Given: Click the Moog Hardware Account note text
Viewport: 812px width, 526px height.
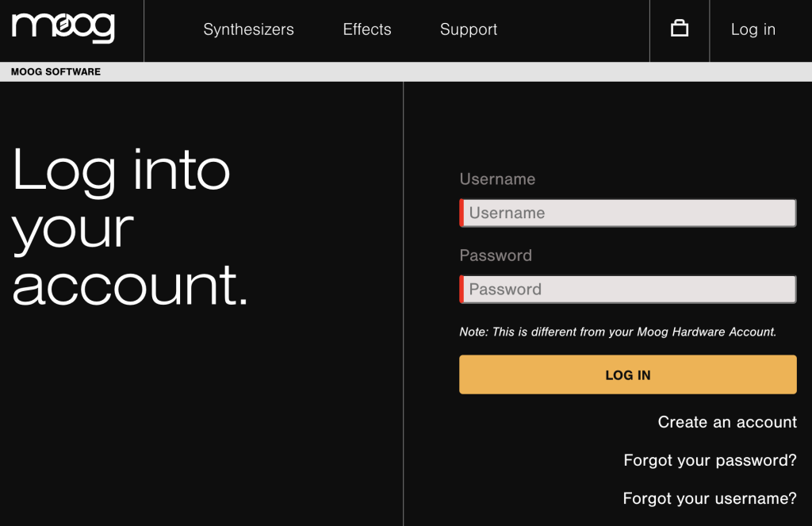Looking at the screenshot, I should (616, 332).
